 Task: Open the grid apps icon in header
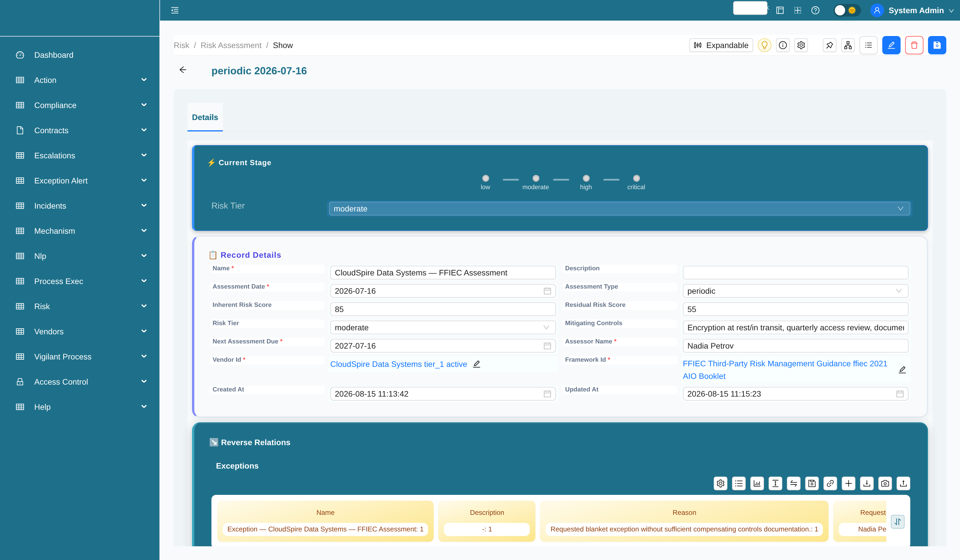797,10
